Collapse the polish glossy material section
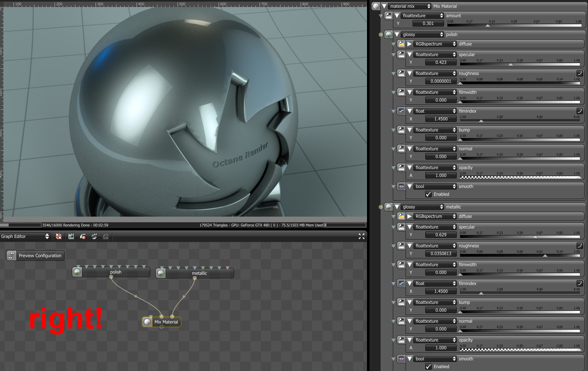The height and width of the screenshot is (371, 588). [397, 34]
